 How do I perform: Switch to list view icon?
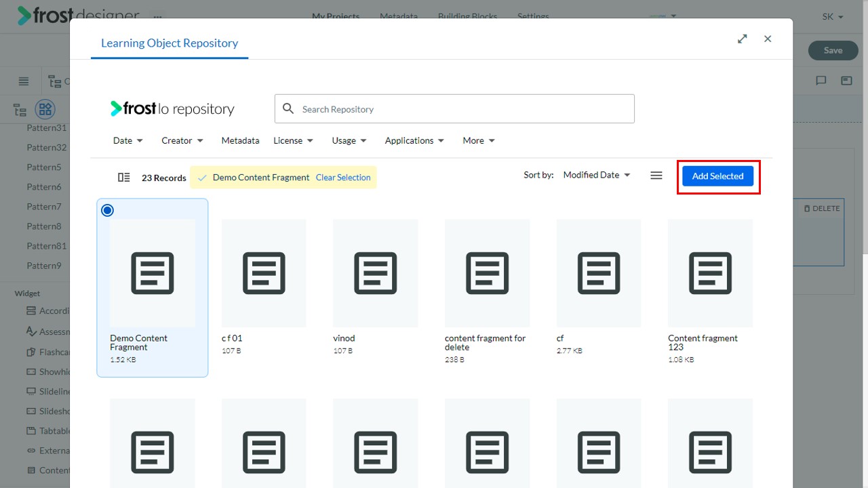656,176
